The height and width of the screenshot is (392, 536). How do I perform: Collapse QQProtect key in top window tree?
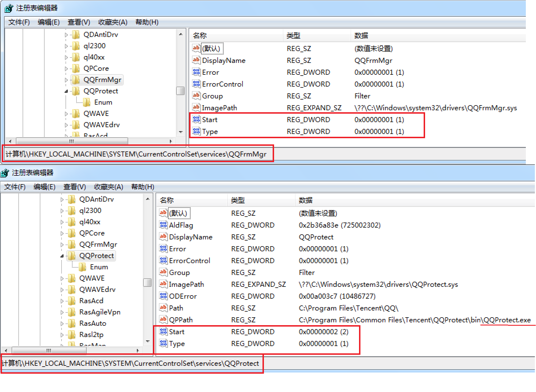pos(66,91)
